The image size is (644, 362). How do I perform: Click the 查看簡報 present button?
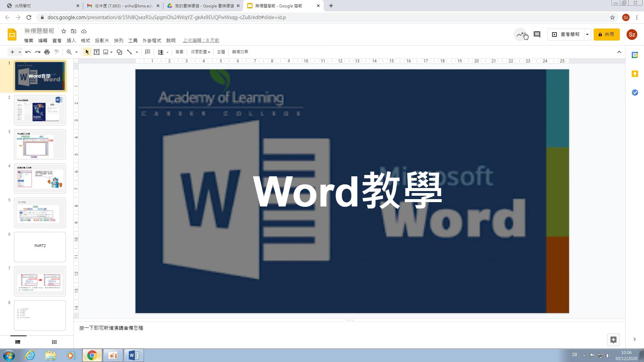pyautogui.click(x=566, y=35)
